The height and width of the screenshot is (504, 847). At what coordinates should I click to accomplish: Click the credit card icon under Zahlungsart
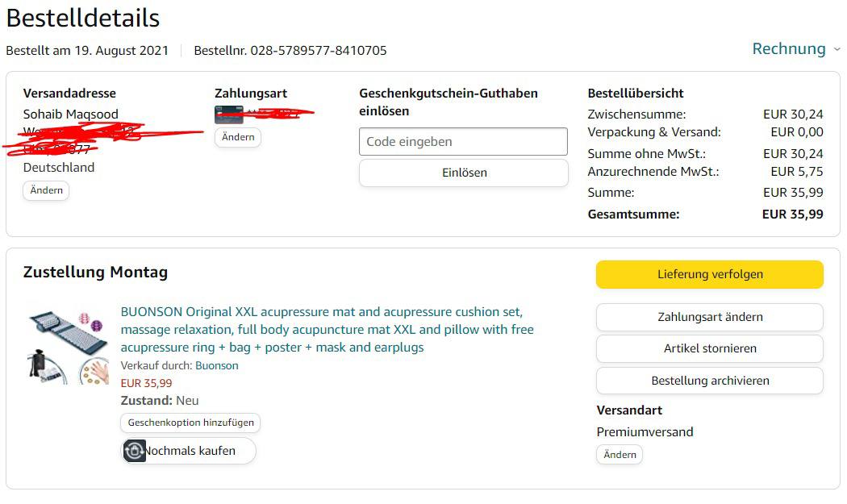click(x=228, y=115)
